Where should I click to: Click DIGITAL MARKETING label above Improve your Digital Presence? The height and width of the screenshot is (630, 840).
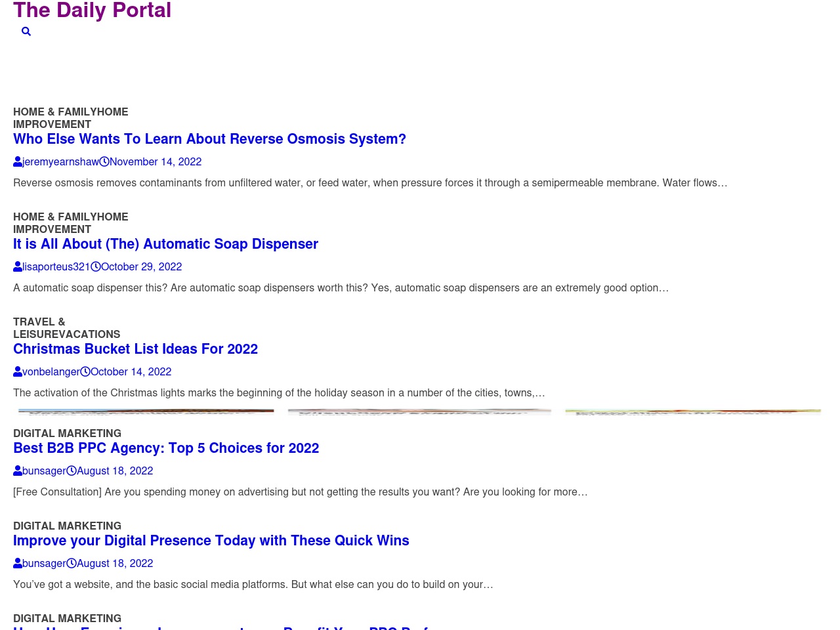pyautogui.click(x=67, y=526)
